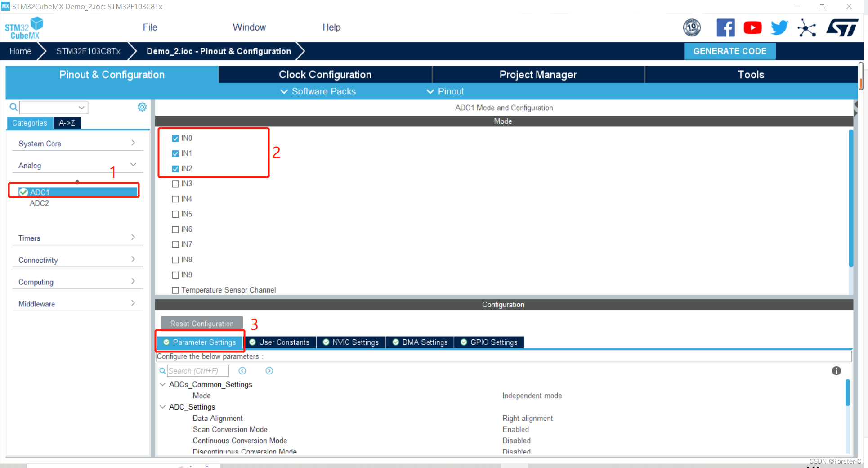Image resolution: width=868 pixels, height=468 pixels.
Task: Open the Window menu
Action: tap(249, 27)
